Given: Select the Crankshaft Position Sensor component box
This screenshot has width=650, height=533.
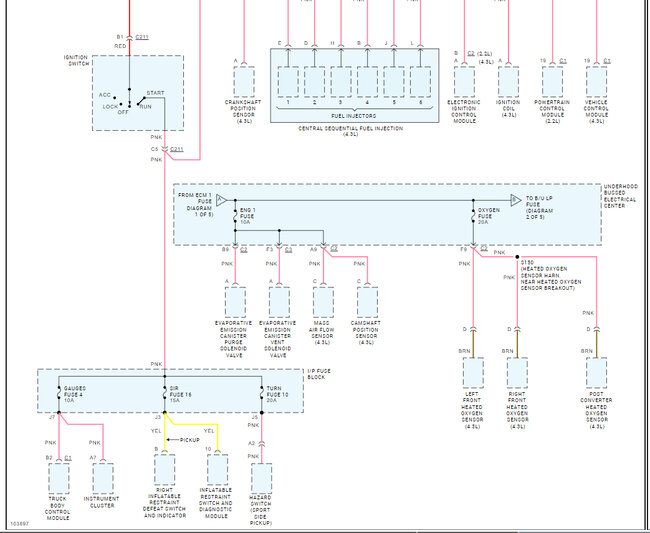Looking at the screenshot, I should click(x=244, y=82).
